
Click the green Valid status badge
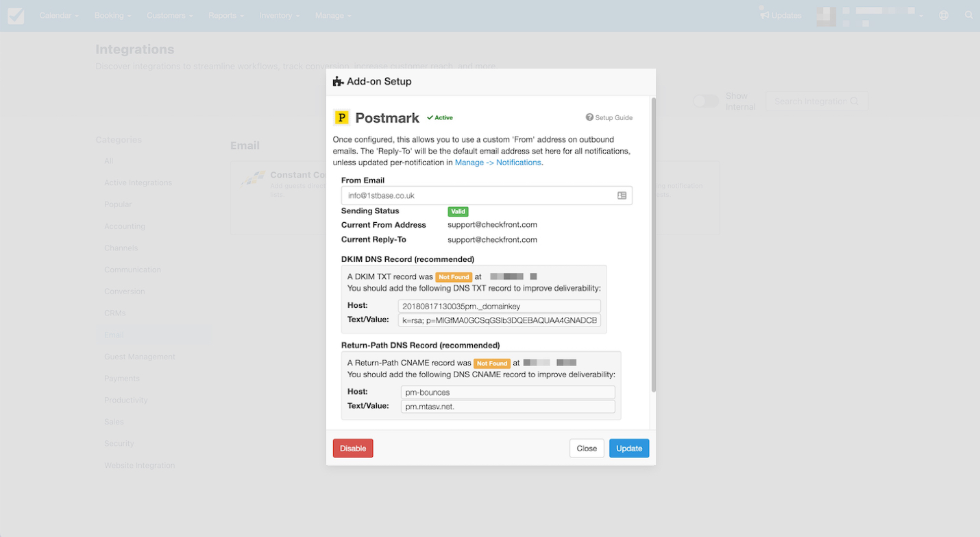458,212
